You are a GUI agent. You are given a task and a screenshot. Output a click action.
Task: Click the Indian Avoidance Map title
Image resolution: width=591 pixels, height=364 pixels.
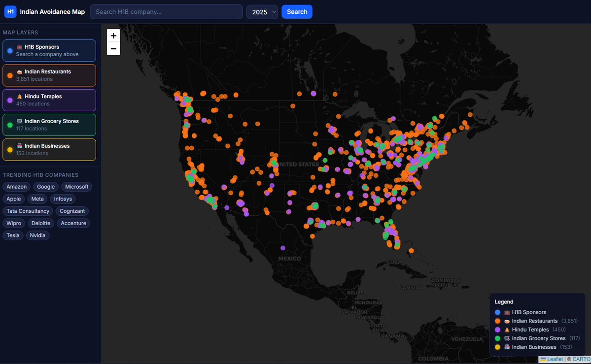(52, 12)
